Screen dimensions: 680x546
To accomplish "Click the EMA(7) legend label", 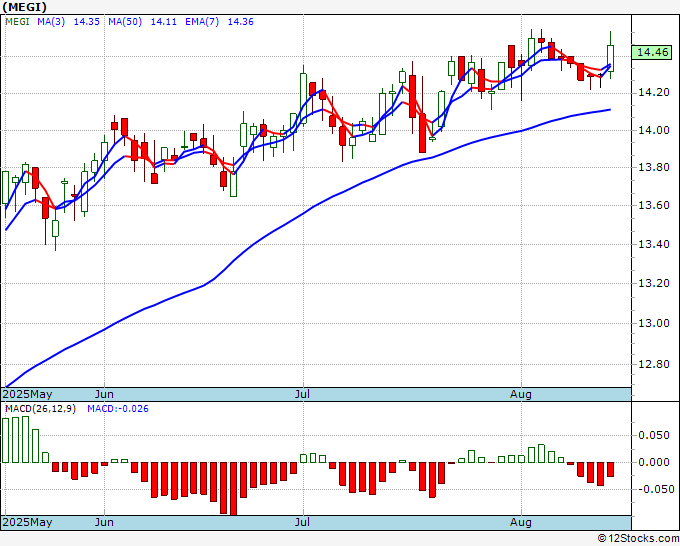I will [202, 22].
